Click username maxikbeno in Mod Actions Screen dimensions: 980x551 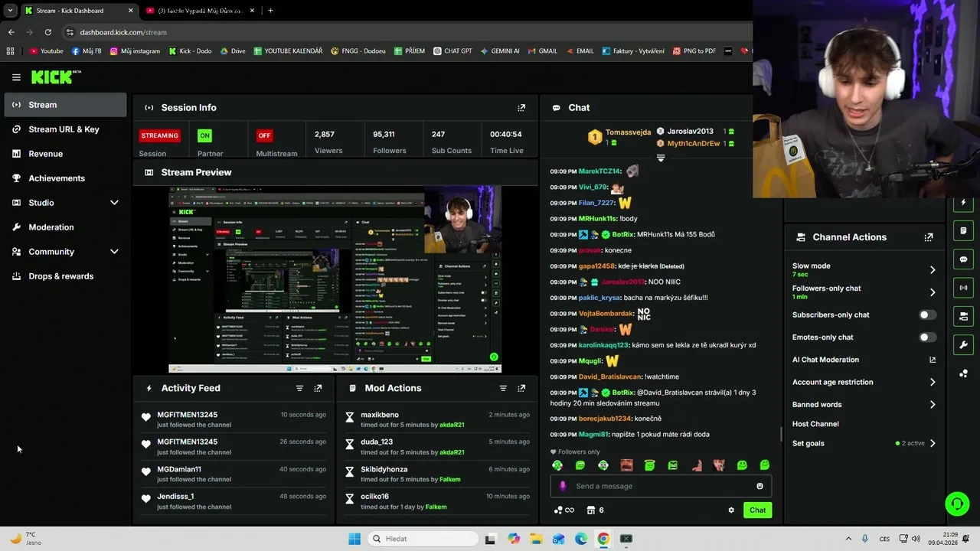[380, 415]
